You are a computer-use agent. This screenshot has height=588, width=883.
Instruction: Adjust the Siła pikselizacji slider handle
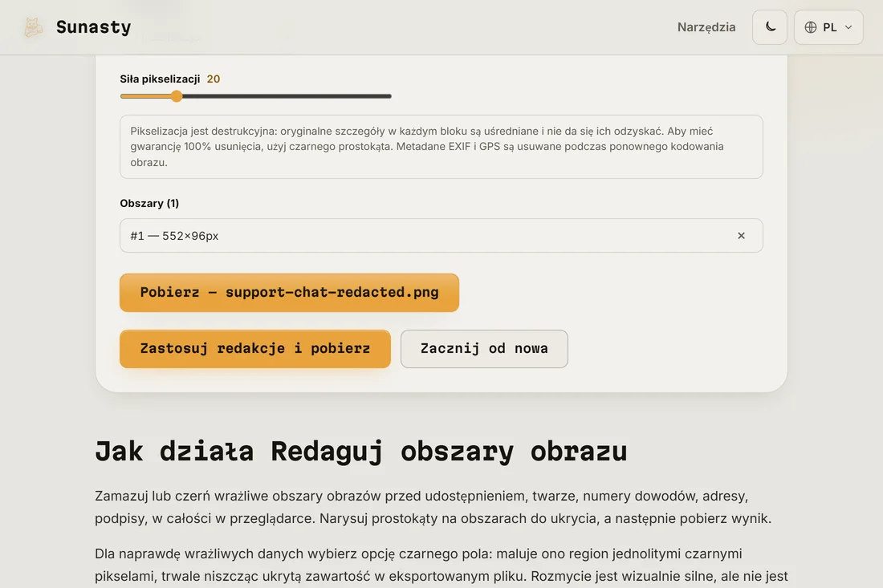pos(177,96)
